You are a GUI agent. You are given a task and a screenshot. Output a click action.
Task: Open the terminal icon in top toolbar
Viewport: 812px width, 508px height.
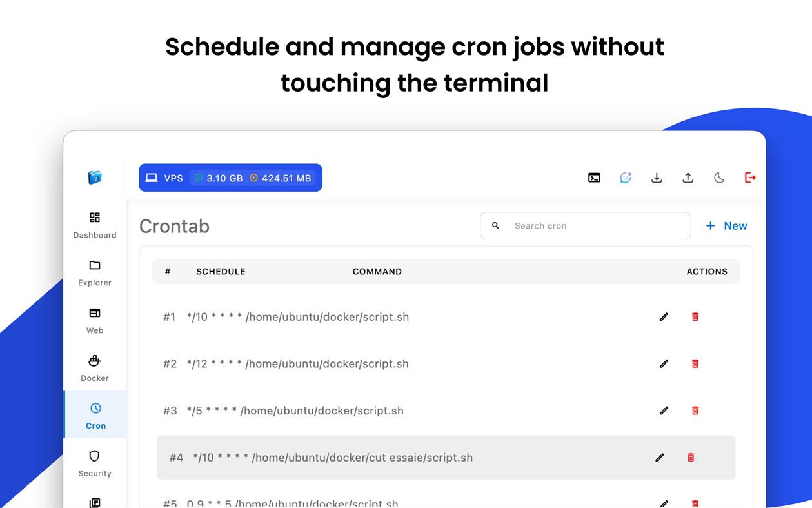pos(594,178)
